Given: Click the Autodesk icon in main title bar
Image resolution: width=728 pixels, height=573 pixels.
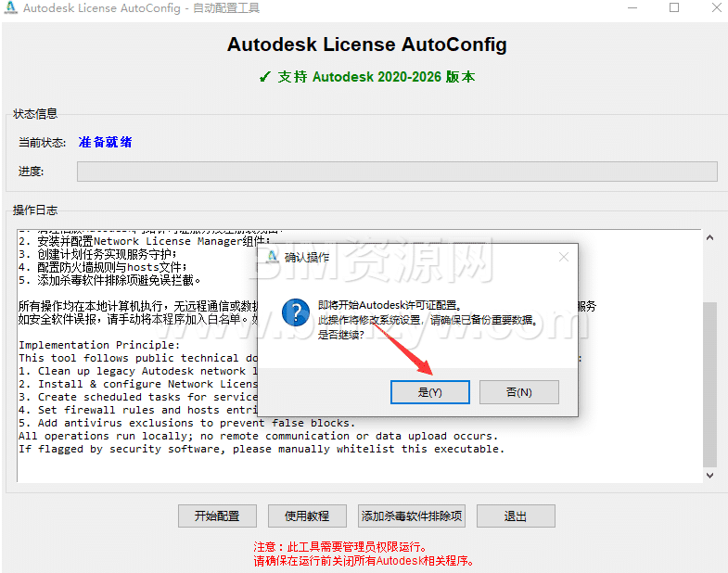Looking at the screenshot, I should click(x=10, y=8).
